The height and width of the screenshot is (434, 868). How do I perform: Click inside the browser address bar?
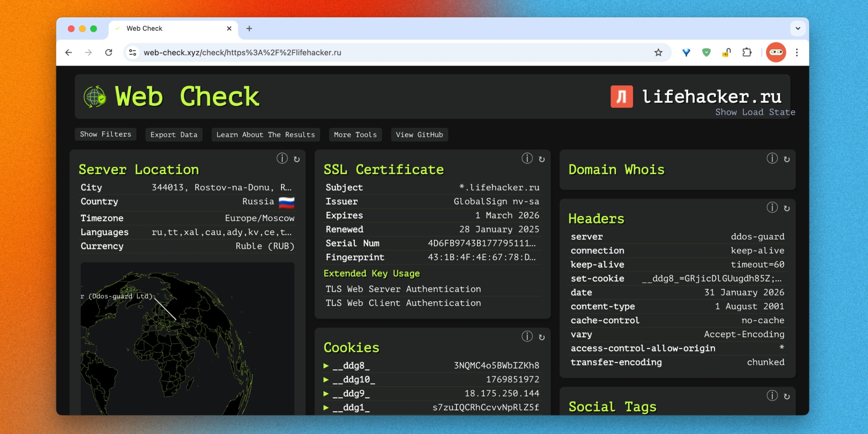[305, 52]
